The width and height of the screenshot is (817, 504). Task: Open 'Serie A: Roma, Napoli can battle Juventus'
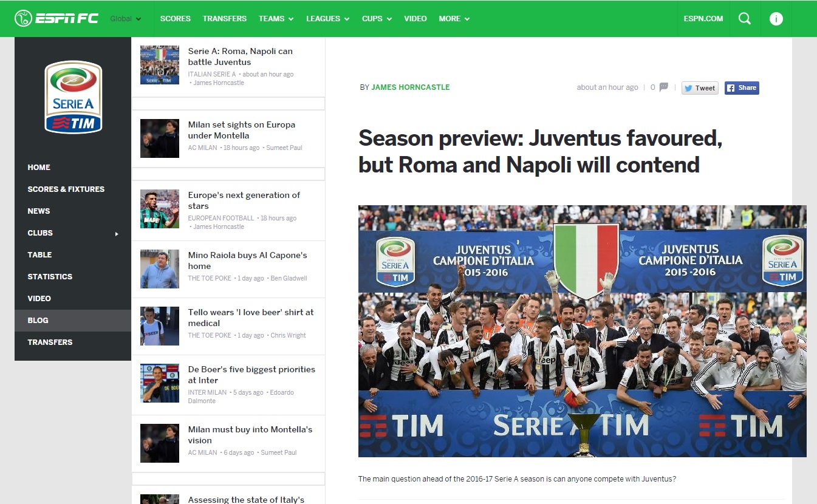coord(241,56)
